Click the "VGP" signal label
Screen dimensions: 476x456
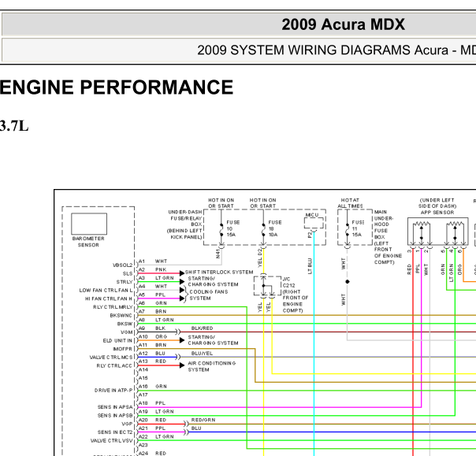coord(127,424)
